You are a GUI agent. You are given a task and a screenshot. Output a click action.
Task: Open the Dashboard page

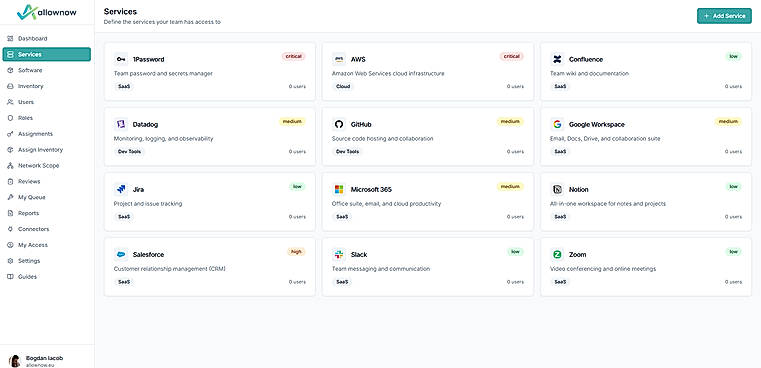point(47,38)
